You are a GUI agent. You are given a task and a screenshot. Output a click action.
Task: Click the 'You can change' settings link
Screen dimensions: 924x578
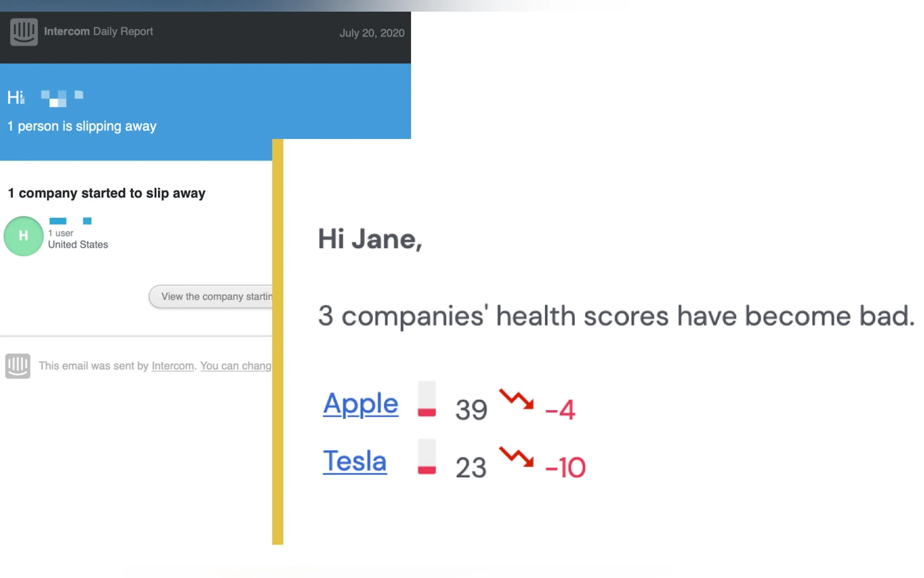coord(236,366)
